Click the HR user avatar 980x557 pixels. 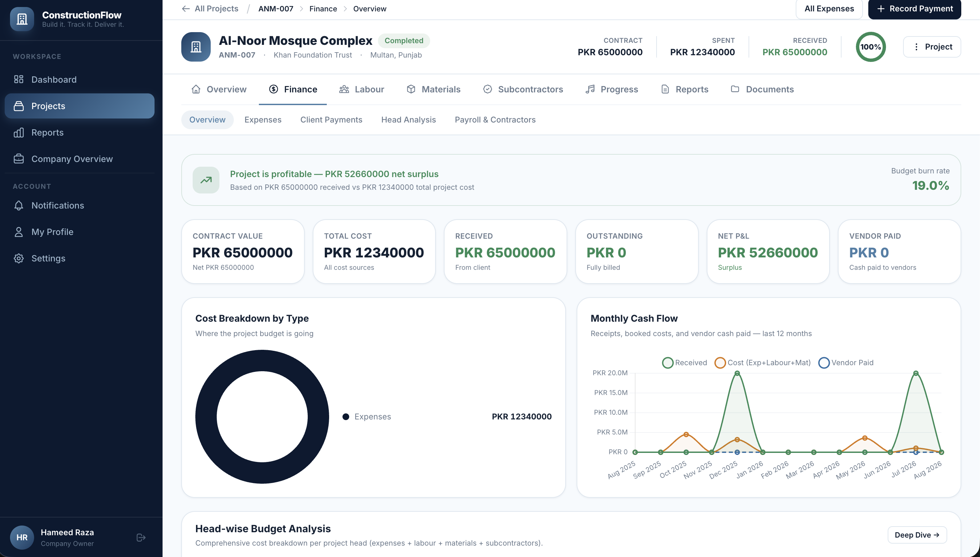(22, 538)
